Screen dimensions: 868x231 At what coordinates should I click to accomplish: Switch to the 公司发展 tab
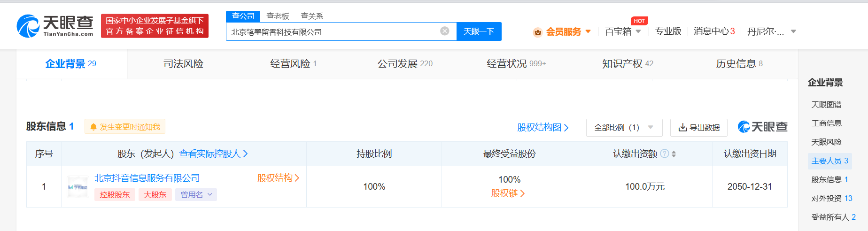[405, 64]
